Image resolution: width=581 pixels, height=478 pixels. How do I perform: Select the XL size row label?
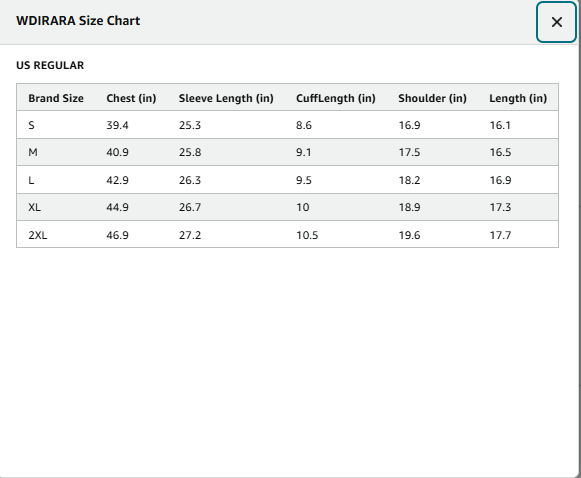tap(34, 207)
